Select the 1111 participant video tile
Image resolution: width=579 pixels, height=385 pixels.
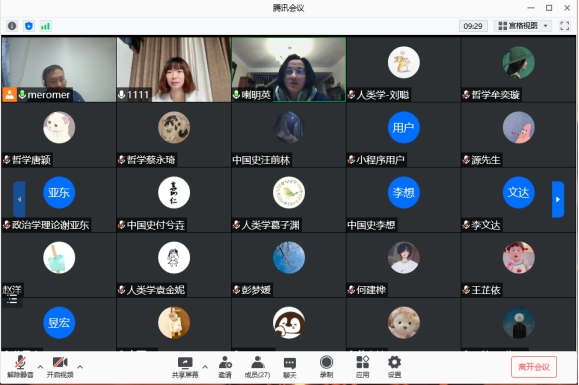(x=174, y=69)
